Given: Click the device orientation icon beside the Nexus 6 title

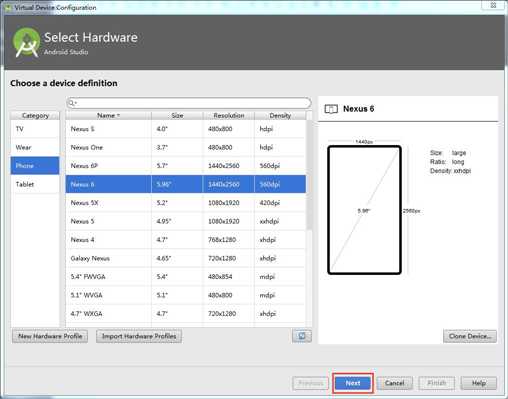Looking at the screenshot, I should point(331,109).
